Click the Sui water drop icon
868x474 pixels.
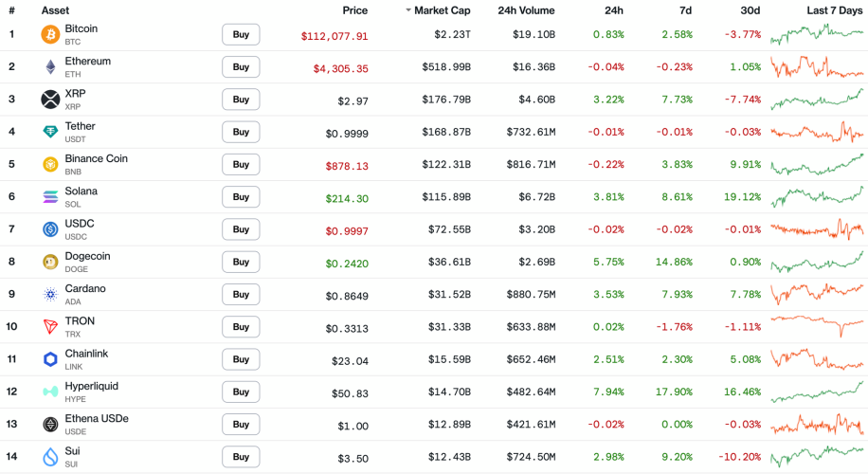click(x=50, y=457)
